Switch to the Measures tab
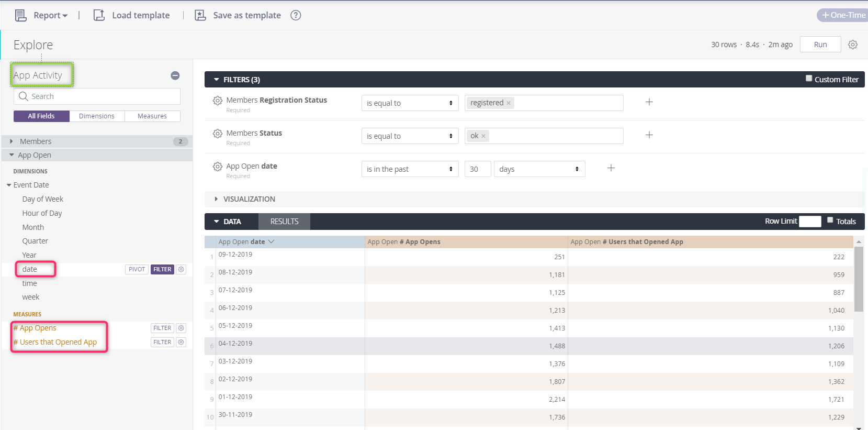The height and width of the screenshot is (430, 868). coord(152,116)
